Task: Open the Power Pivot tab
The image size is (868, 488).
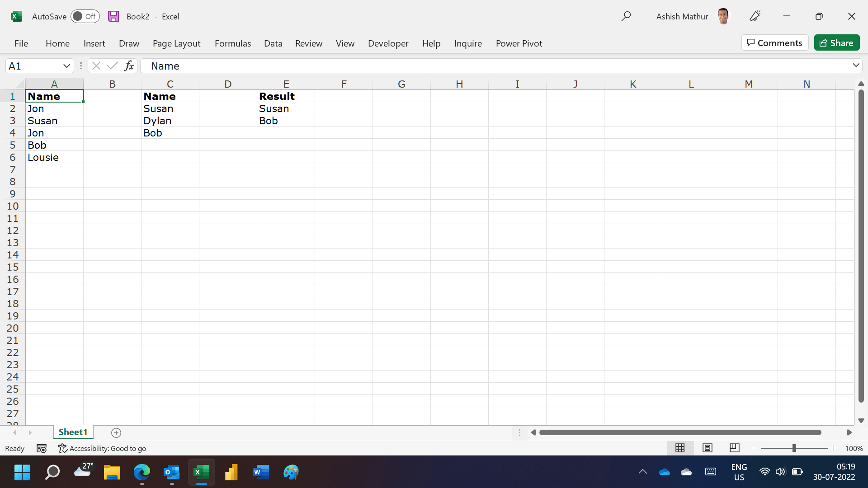Action: [x=519, y=43]
